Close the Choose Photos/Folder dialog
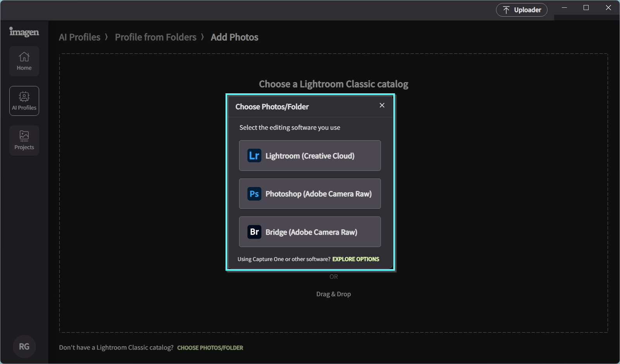 [382, 105]
